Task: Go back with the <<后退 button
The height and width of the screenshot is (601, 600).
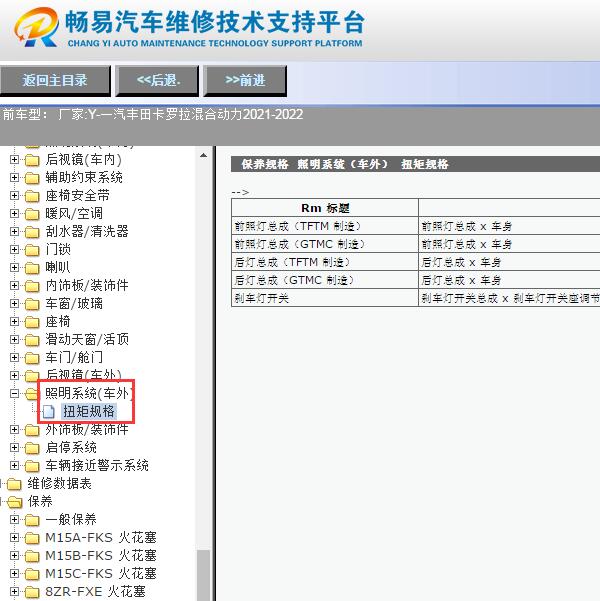Action: (x=157, y=80)
